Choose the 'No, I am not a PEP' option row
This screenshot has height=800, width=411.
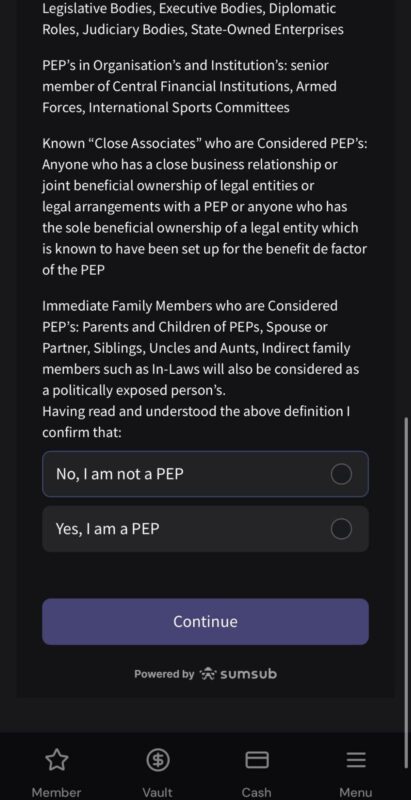point(206,474)
